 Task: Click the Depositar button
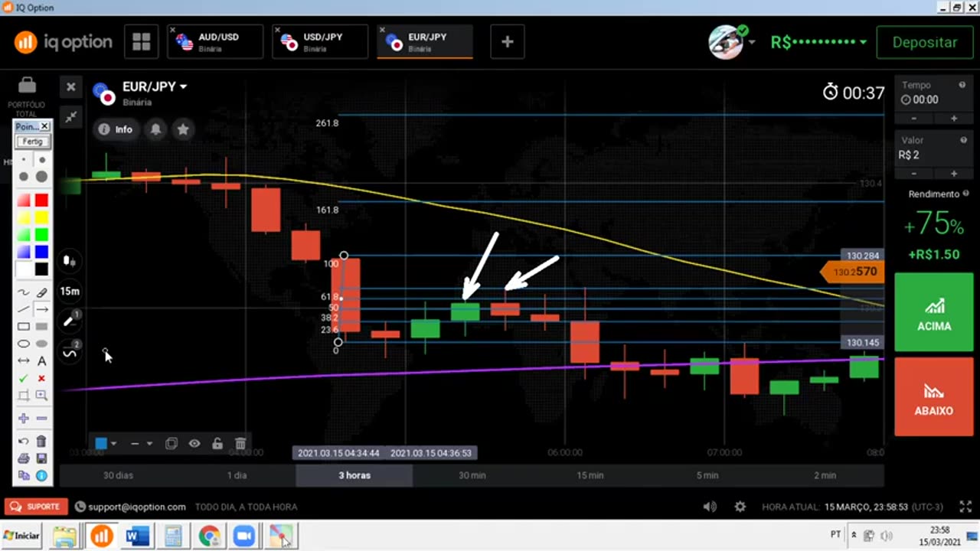click(x=925, y=42)
